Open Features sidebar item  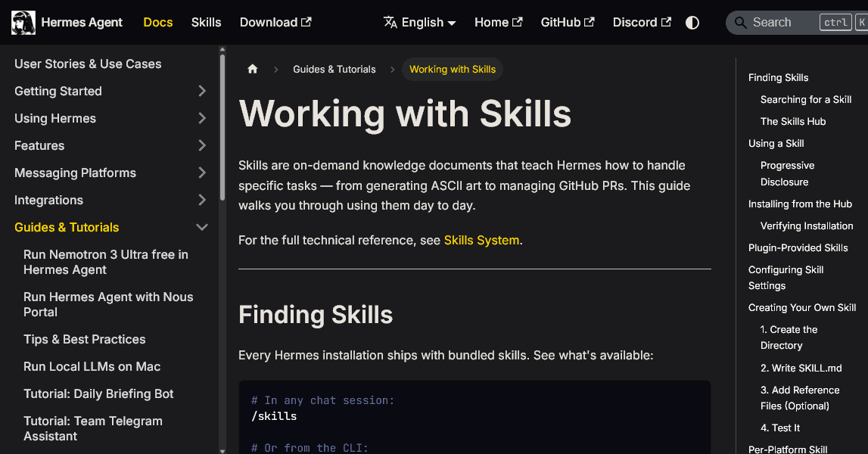click(x=39, y=145)
